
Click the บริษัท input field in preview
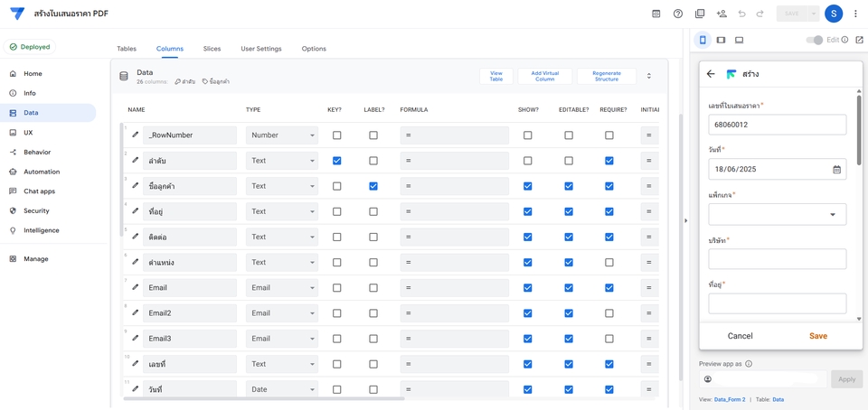778,259
